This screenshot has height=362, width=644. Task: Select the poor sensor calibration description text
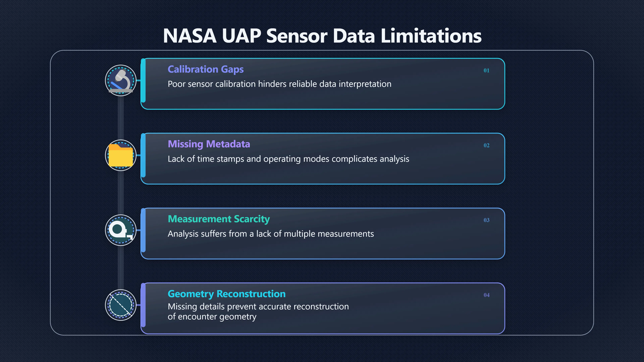tap(280, 84)
